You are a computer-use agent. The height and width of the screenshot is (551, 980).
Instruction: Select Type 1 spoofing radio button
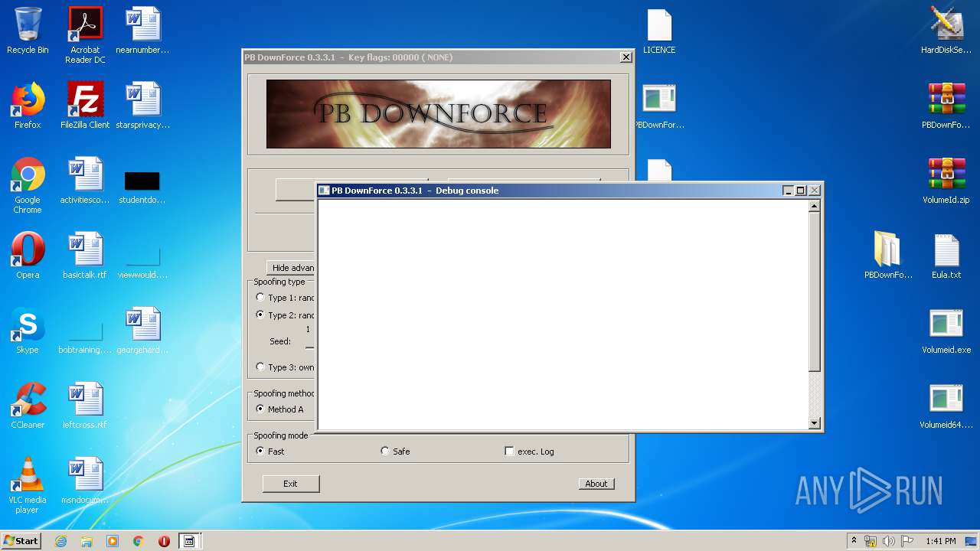(x=260, y=298)
